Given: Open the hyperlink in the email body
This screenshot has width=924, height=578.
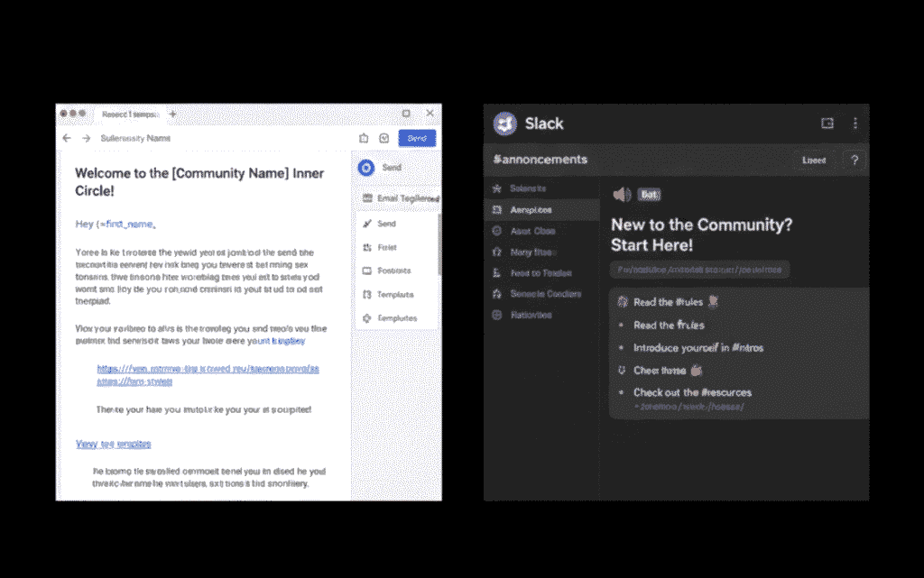Looking at the screenshot, I should [206, 368].
